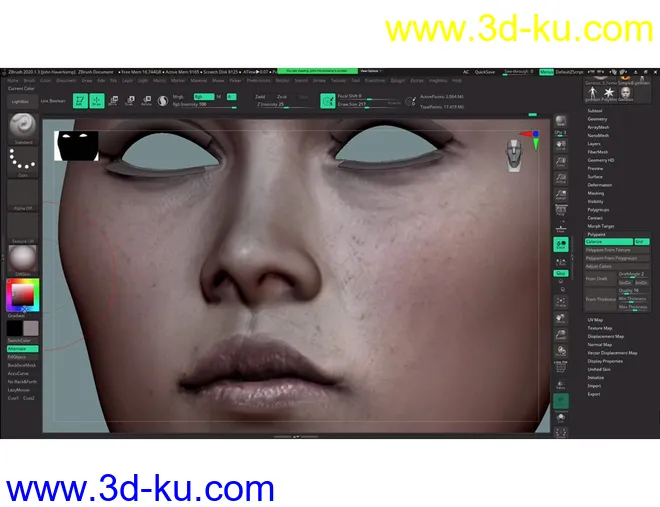Viewport: 660px width, 507px height.
Task: Open the Brush menu
Action: pos(29,80)
